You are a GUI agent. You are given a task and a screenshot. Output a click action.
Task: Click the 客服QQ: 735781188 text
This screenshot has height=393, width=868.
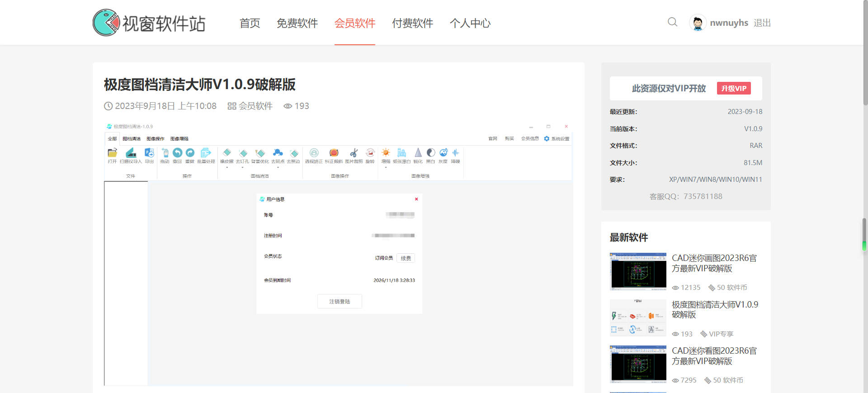point(686,196)
